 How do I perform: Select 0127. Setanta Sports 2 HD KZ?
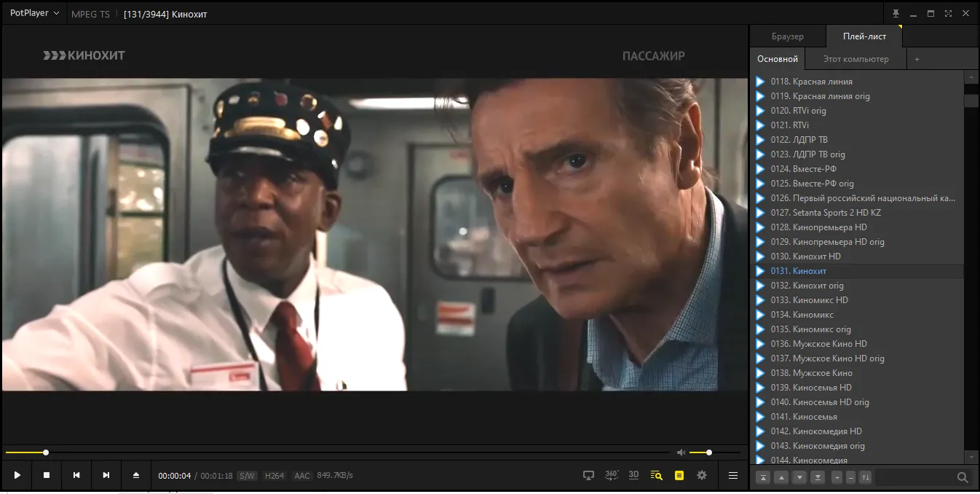(857, 213)
